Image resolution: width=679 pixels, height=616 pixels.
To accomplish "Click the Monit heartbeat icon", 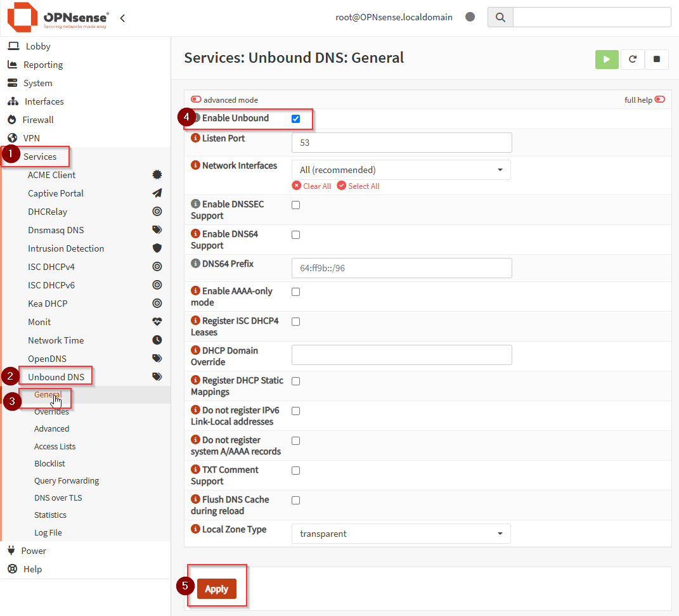I will pyautogui.click(x=157, y=322).
